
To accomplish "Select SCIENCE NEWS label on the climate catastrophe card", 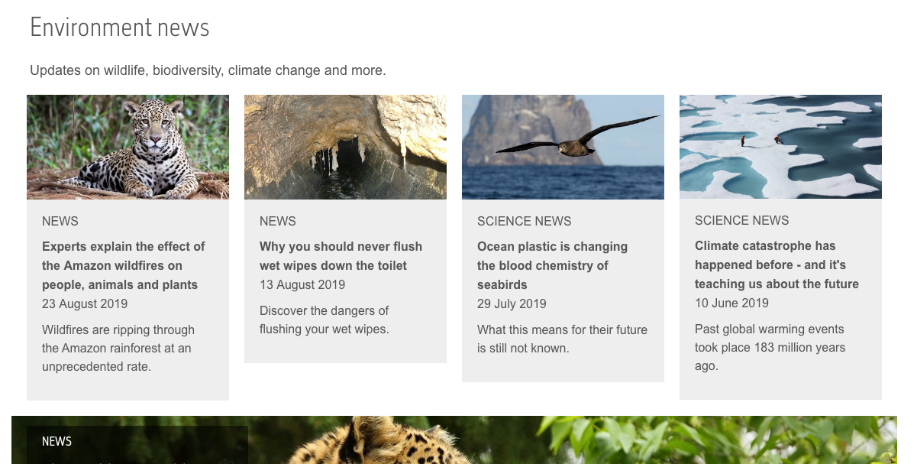I will point(741,220).
